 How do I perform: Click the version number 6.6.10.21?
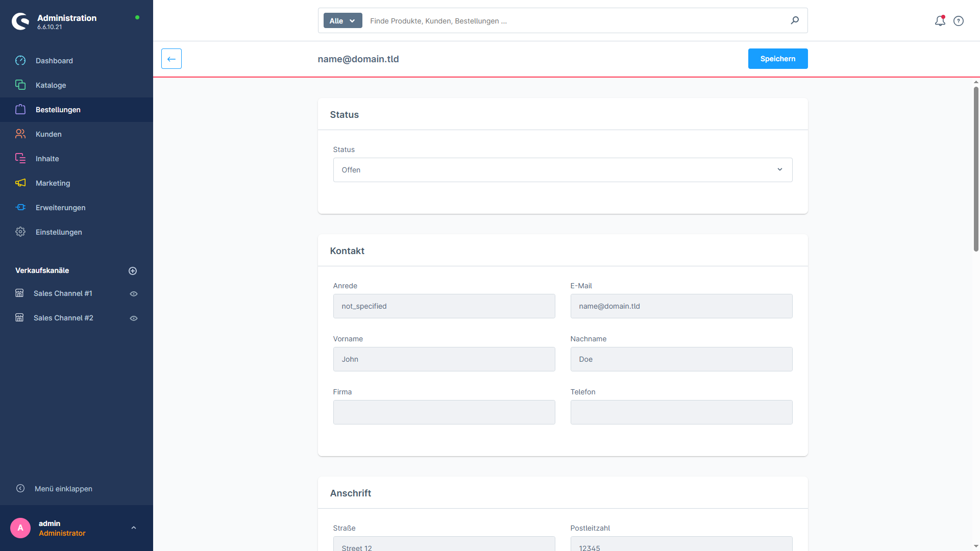(x=50, y=27)
